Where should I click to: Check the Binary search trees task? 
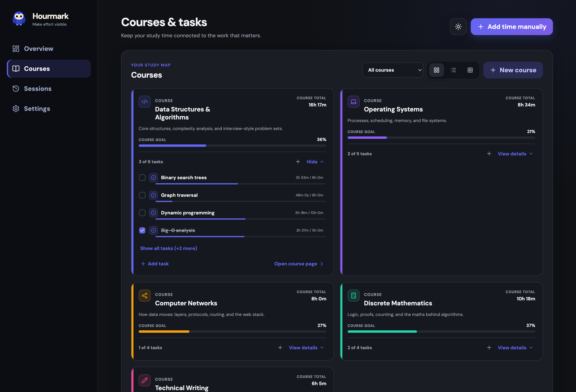point(142,177)
